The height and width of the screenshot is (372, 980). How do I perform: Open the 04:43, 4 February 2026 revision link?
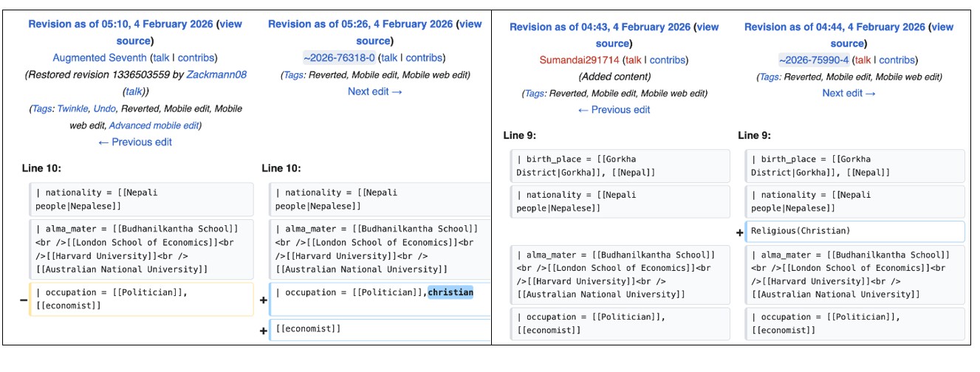pos(600,27)
